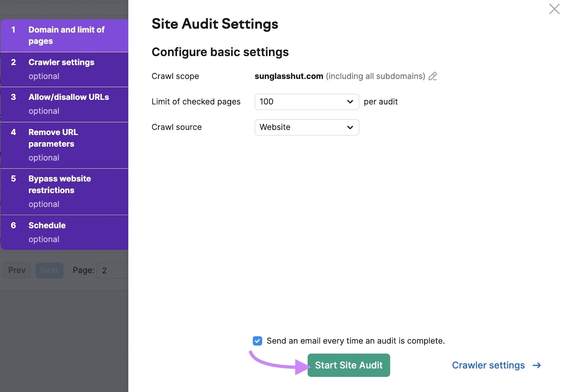Expand the chevron on the 100 pages selector
The image size is (563, 392).
349,102
